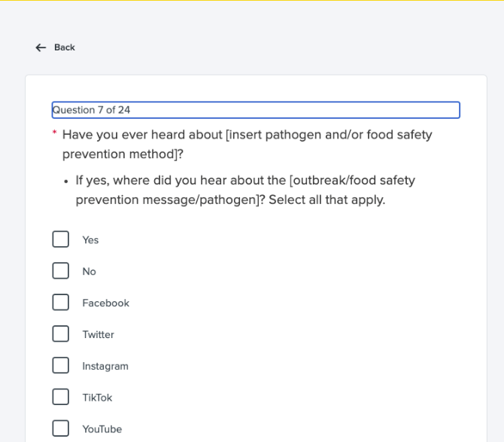This screenshot has width=504, height=442.
Task: Mark the TikTok checkbox
Action: 61,397
